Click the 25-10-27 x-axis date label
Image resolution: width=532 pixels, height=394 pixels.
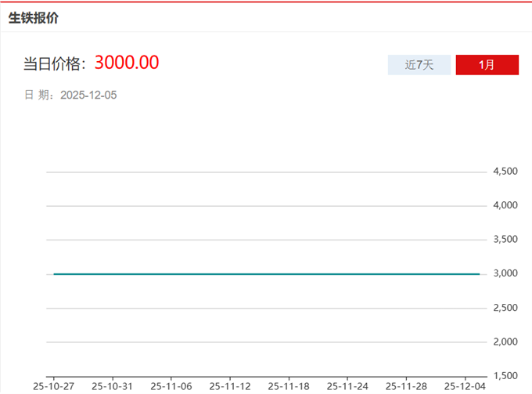[x=54, y=386]
